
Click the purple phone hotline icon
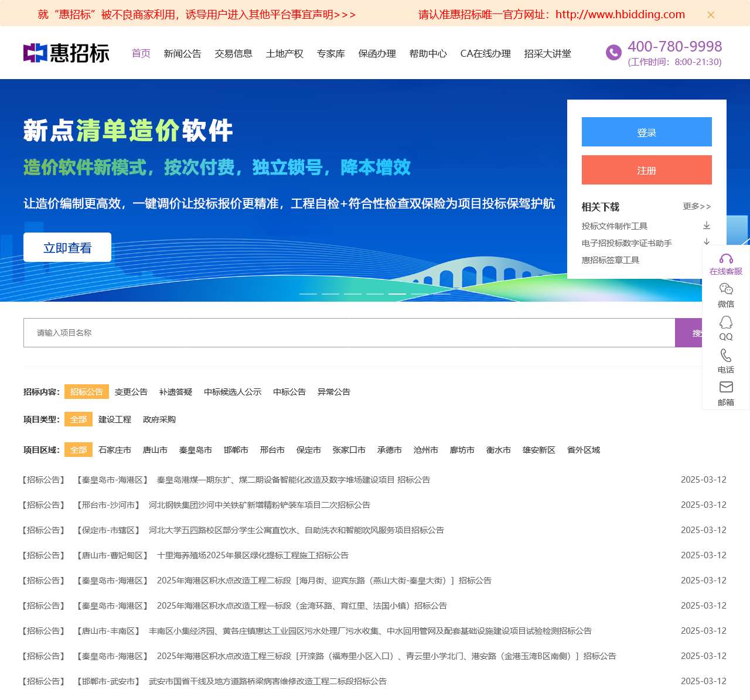tap(613, 53)
